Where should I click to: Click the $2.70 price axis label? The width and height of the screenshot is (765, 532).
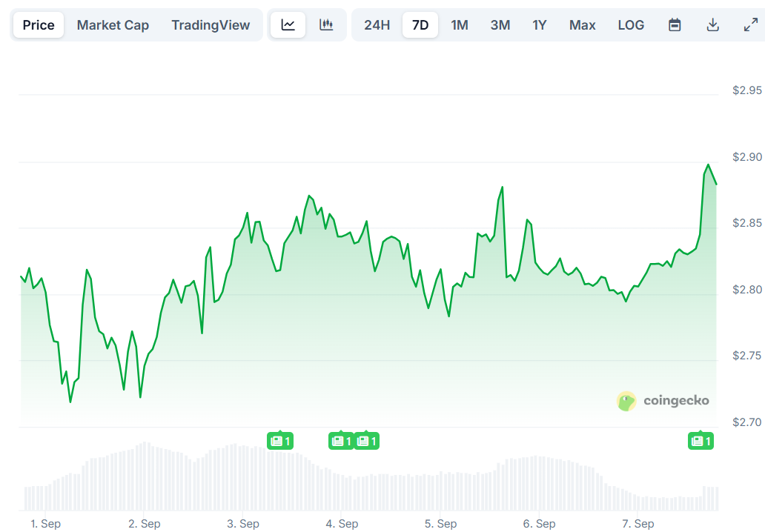click(x=747, y=422)
